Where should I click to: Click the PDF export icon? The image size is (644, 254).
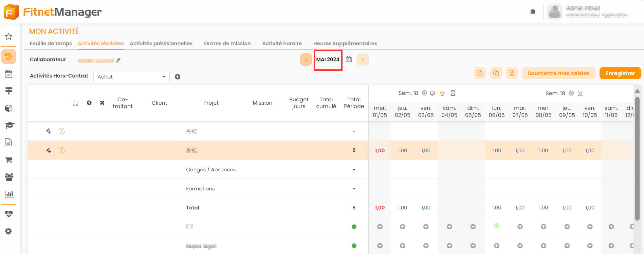[480, 73]
